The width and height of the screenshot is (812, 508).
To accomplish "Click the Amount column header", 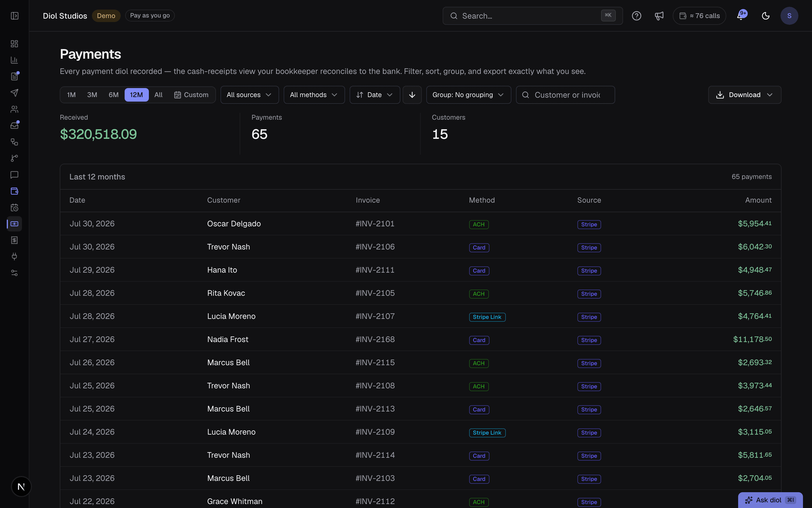I will 758,200.
